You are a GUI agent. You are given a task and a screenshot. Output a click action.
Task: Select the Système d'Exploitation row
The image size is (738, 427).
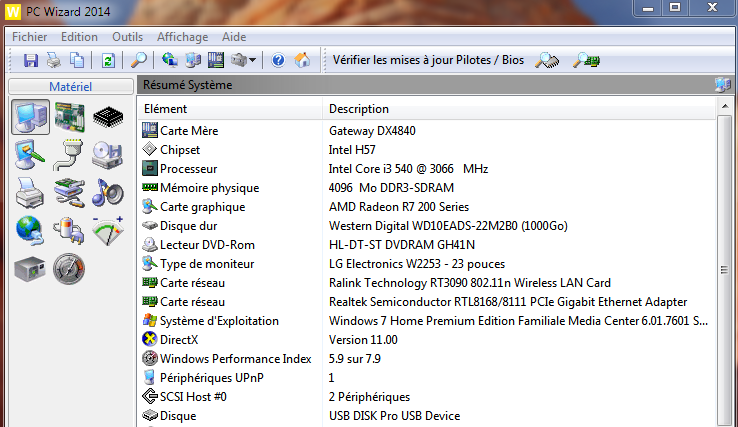pos(427,321)
